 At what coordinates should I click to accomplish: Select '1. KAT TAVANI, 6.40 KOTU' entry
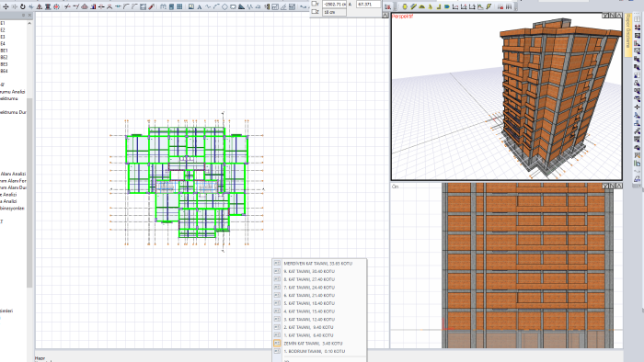(x=308, y=335)
